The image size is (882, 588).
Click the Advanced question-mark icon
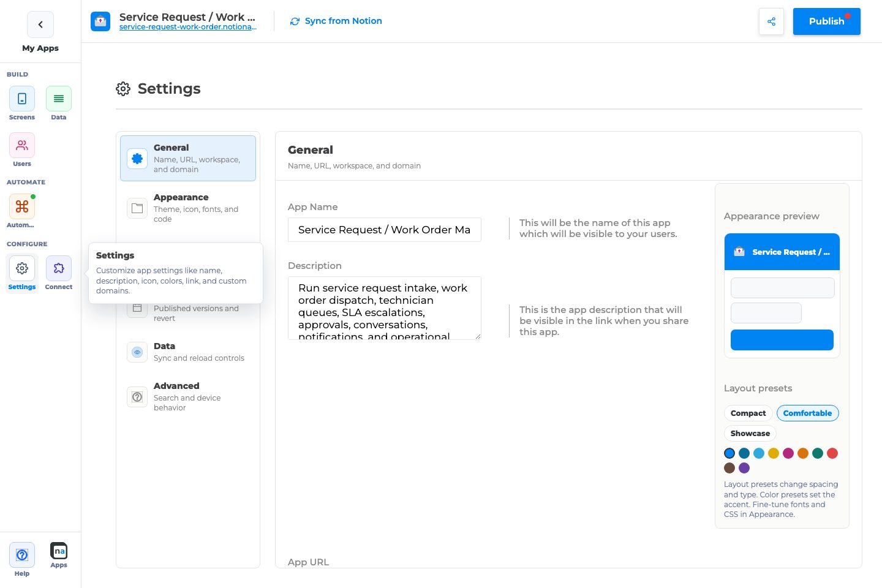pos(137,397)
